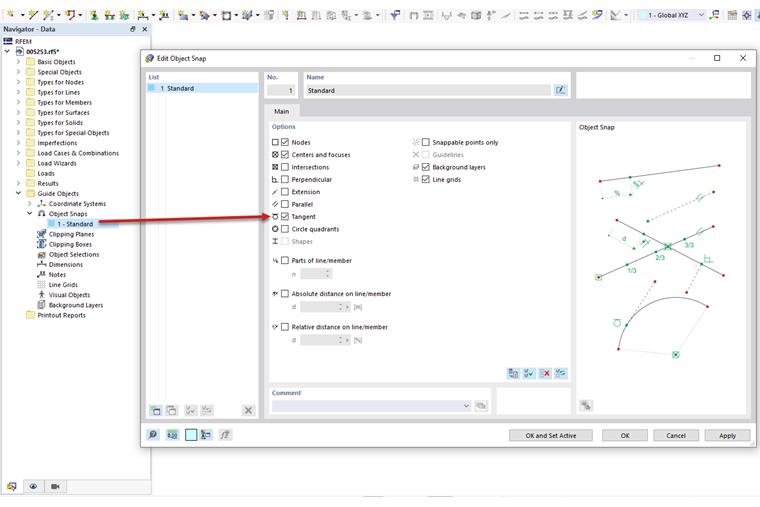
Task: Click the delete X icon under the list
Action: [x=248, y=411]
